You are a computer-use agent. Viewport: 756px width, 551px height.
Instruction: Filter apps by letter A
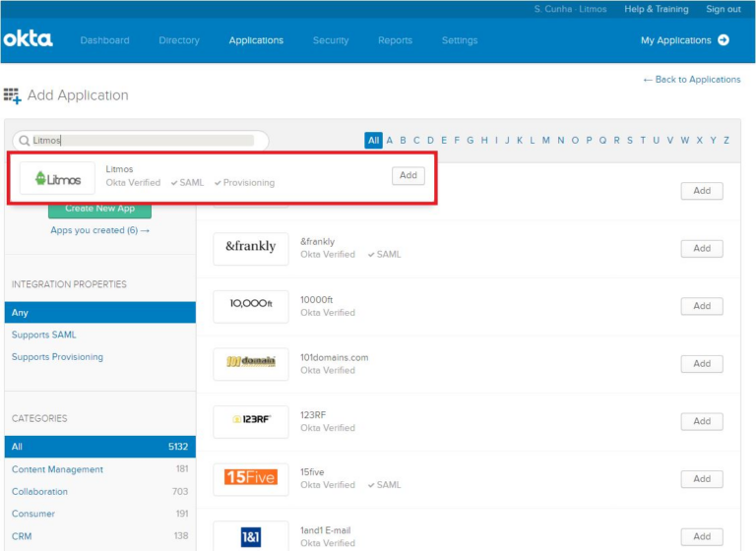pos(390,141)
